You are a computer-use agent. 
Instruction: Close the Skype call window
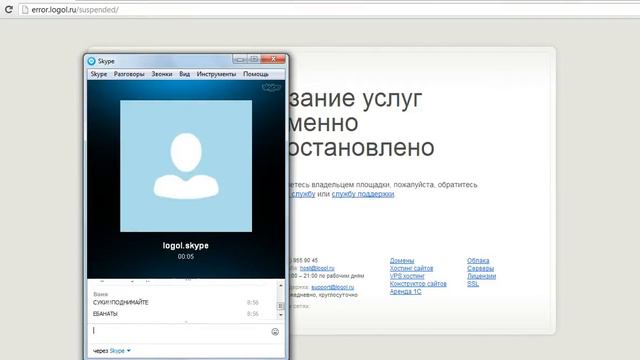(273, 59)
